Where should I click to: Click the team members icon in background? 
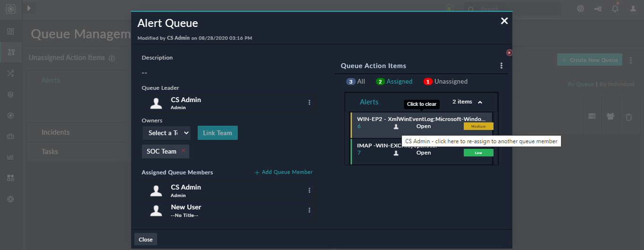[x=611, y=116]
